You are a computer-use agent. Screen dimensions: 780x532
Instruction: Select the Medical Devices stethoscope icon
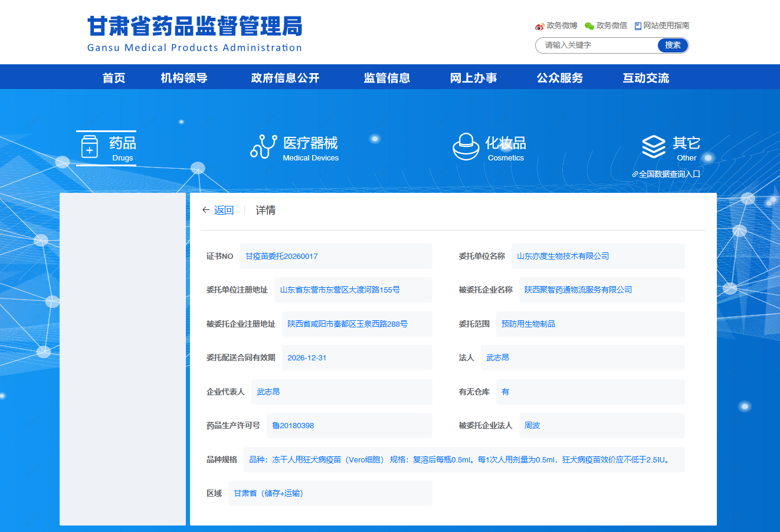263,147
